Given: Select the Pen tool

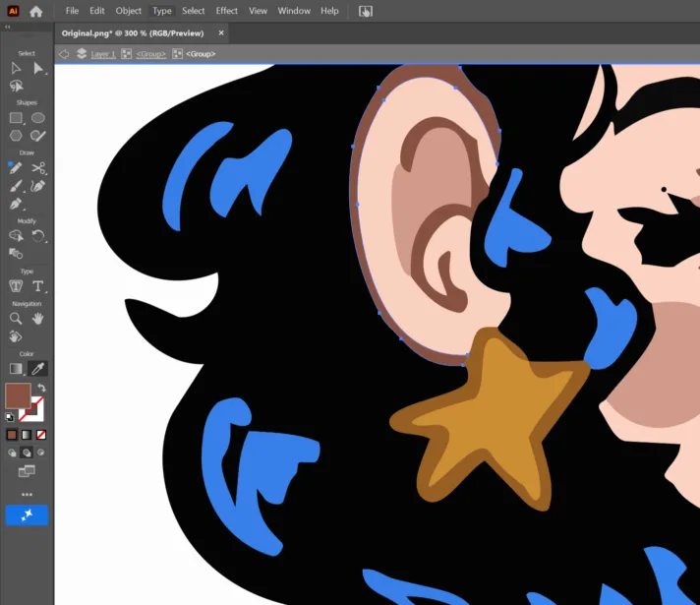Looking at the screenshot, I should [16, 204].
